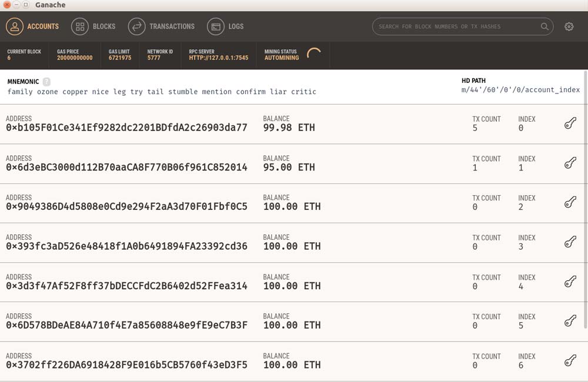
Task: Click key icon for account index 5
Action: pyautogui.click(x=570, y=321)
